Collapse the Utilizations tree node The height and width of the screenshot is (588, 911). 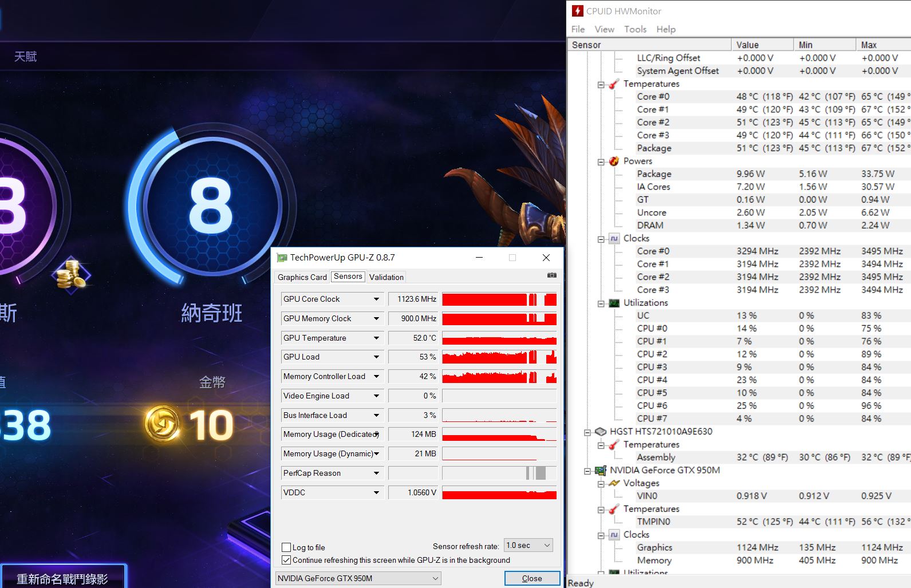601,303
